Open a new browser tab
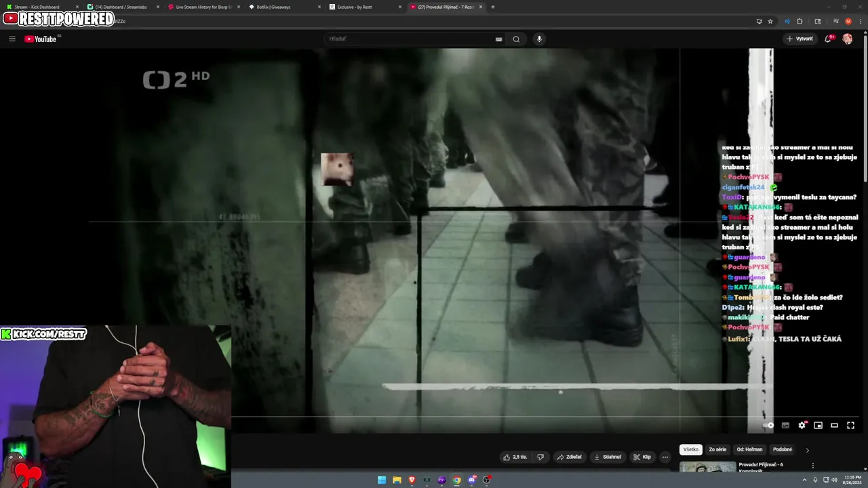This screenshot has height=488, width=868. pyautogui.click(x=492, y=7)
